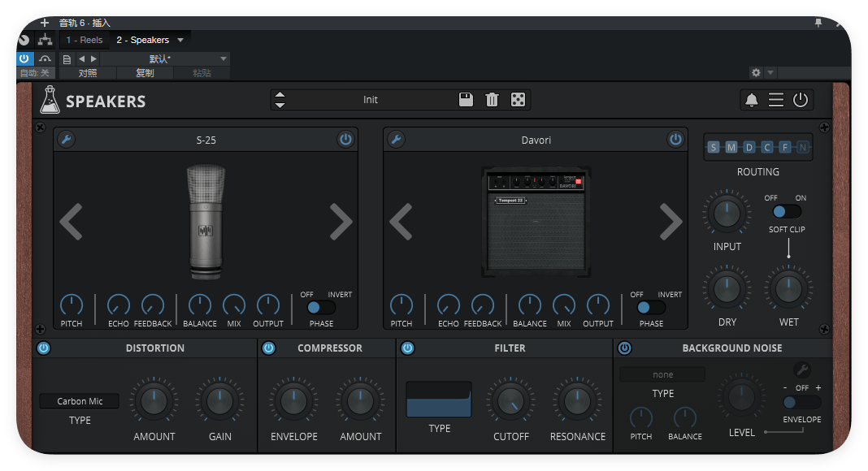Step through presets with the up/down arrows
The image size is (868, 471).
(x=280, y=100)
